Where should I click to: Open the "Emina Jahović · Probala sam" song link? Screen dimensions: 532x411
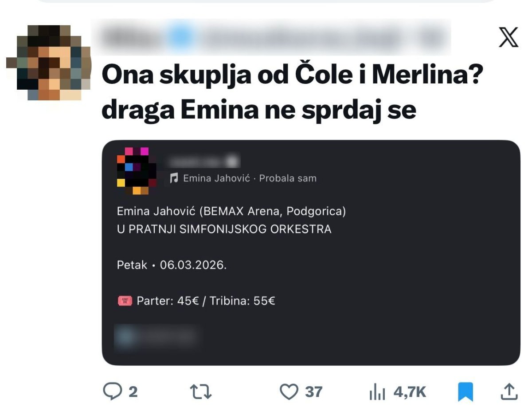click(x=250, y=178)
